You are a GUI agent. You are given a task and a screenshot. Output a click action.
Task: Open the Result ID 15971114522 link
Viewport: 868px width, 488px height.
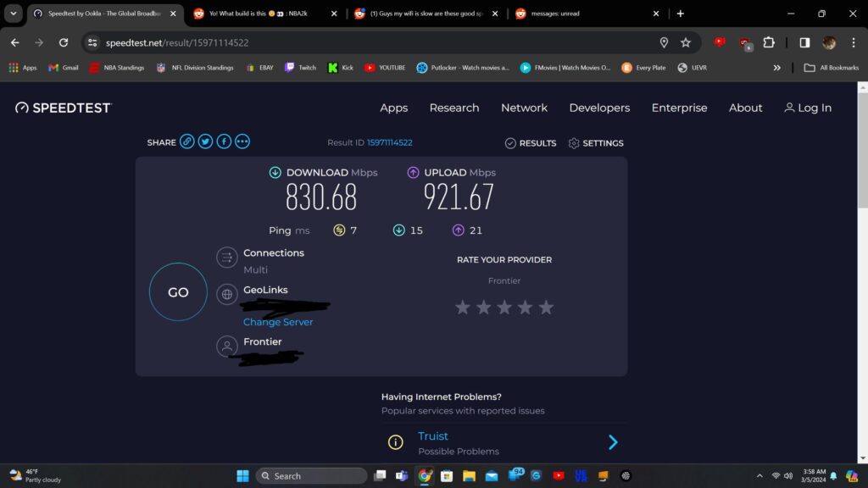390,142
